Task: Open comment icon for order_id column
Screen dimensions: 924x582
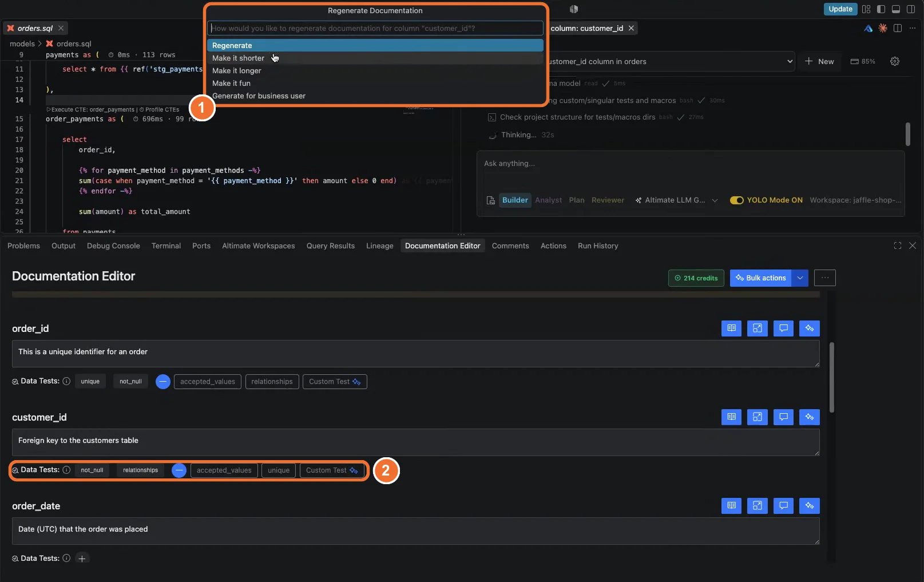Action: (783, 328)
